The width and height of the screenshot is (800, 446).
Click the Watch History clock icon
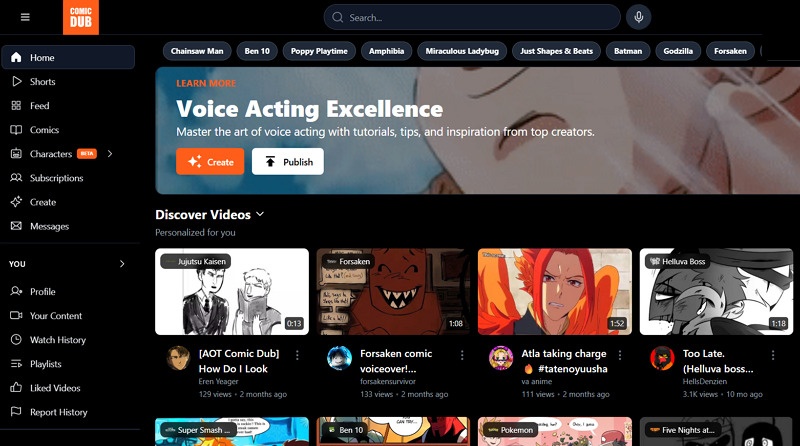16,339
